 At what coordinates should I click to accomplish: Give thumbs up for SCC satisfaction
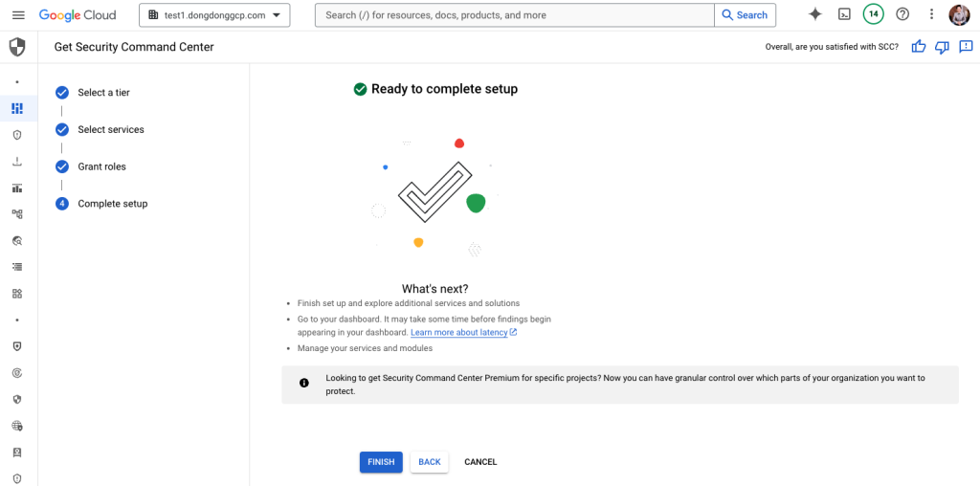pyautogui.click(x=918, y=47)
